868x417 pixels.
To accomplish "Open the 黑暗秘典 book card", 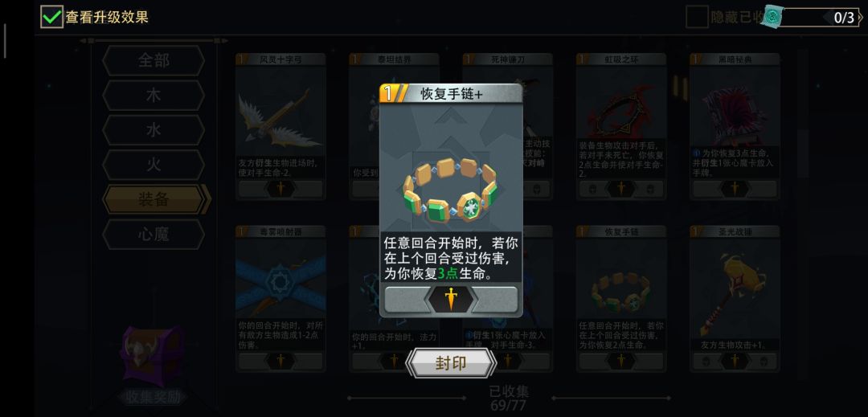I will (735, 126).
